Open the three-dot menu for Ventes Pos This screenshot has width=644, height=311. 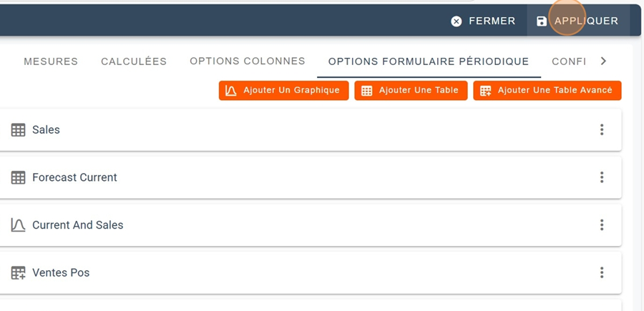(x=602, y=272)
